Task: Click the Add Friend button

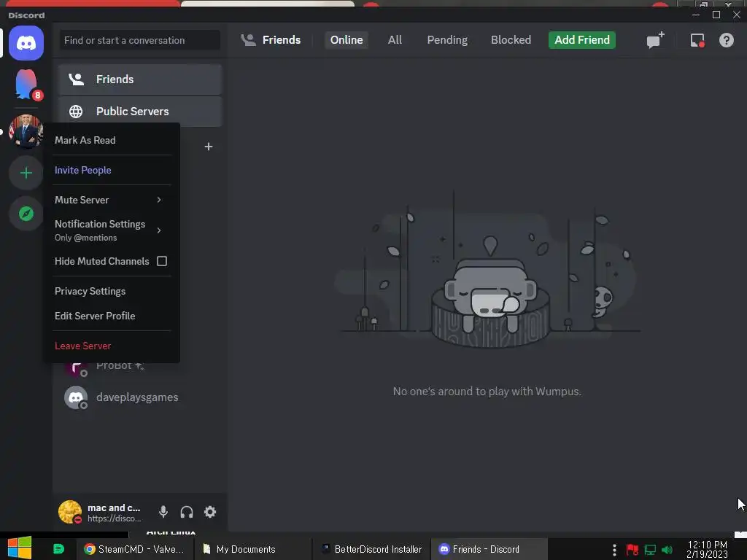Action: click(581, 40)
